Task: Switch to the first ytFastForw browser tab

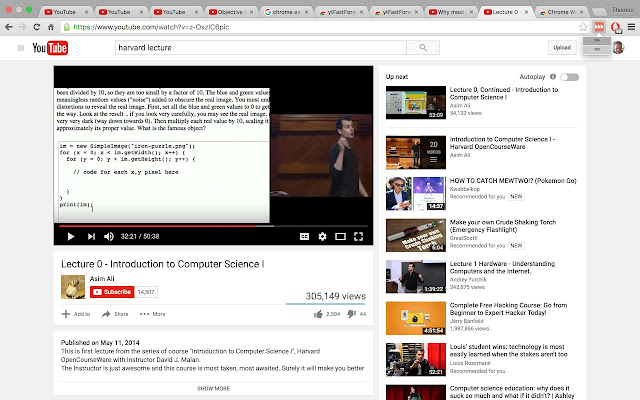Action: 341,12
